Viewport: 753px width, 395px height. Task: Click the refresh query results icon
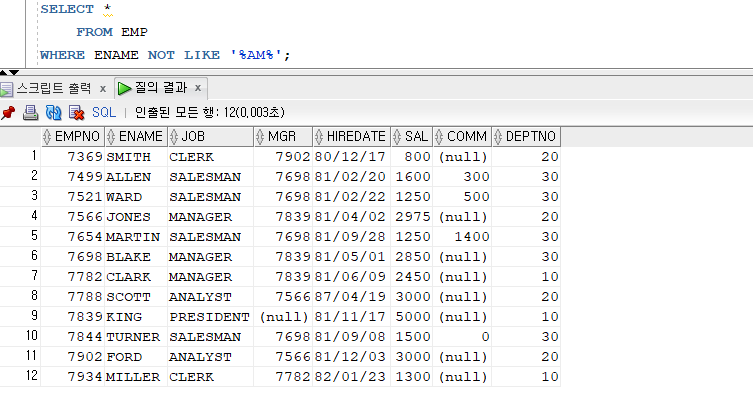53,112
